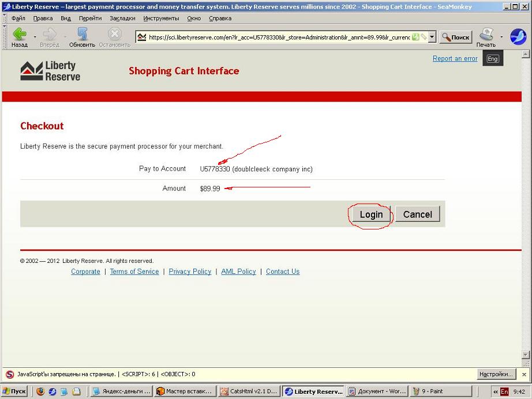Click the Cancel button
532x399 pixels.
pyautogui.click(x=418, y=214)
